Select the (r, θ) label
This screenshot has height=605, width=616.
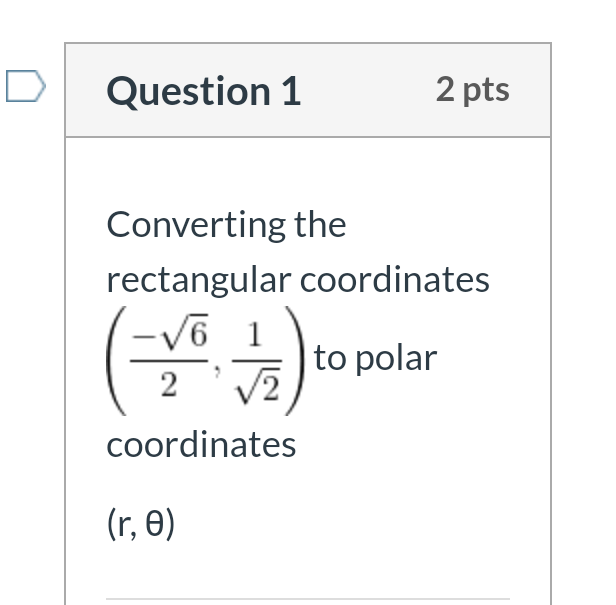click(x=140, y=524)
